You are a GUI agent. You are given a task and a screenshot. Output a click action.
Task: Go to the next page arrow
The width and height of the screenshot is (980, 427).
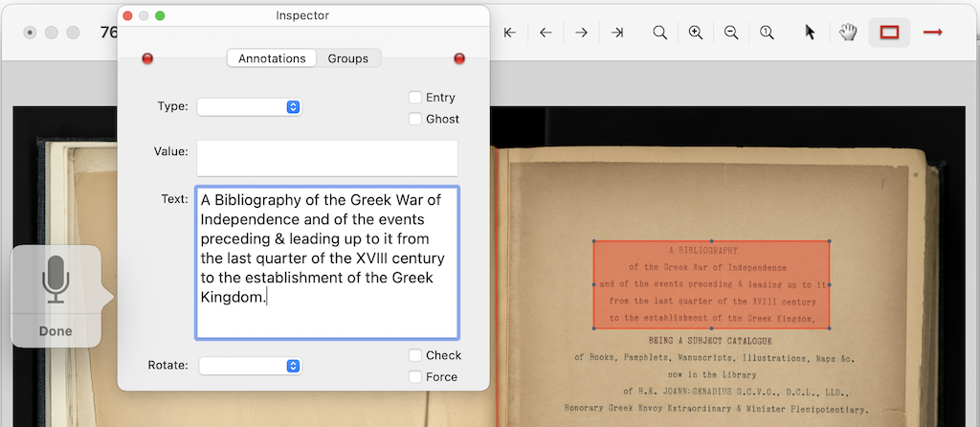pos(581,33)
